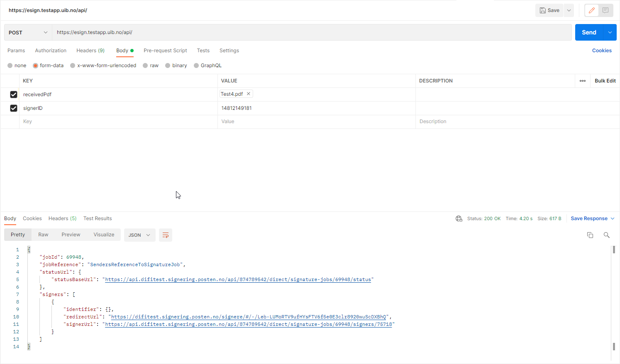Open the Authorization tab
Screen dimensions: 620x364
tap(51, 51)
